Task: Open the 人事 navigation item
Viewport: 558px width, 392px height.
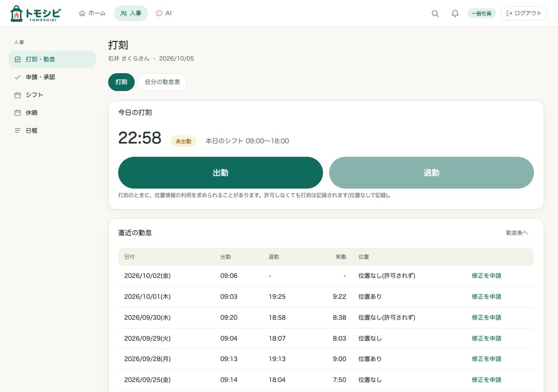Action: click(x=131, y=13)
